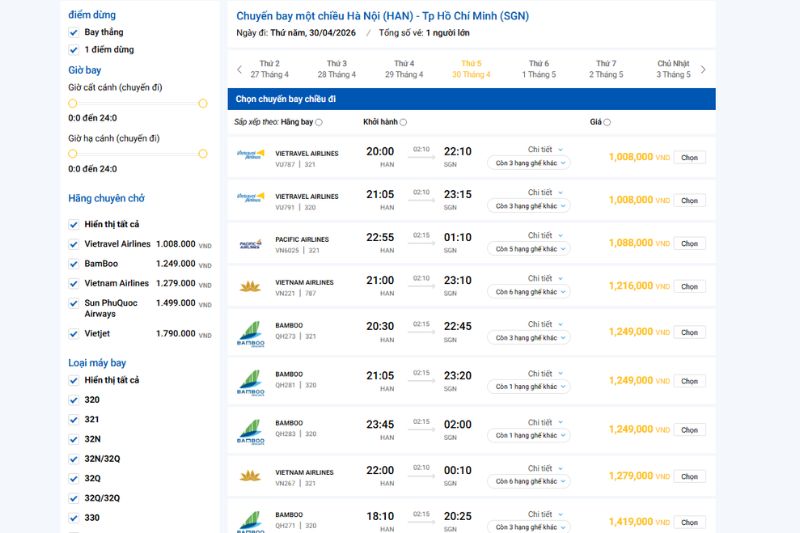Sort flights by Giá radio
The width and height of the screenshot is (800, 533).
click(607, 122)
